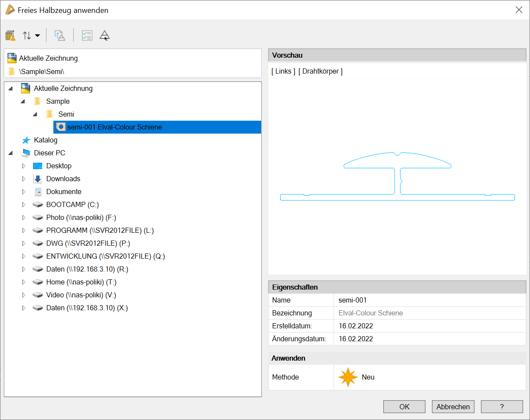530x420 pixels.
Task: Click the checklist options toolbar icon
Action: [x=87, y=36]
